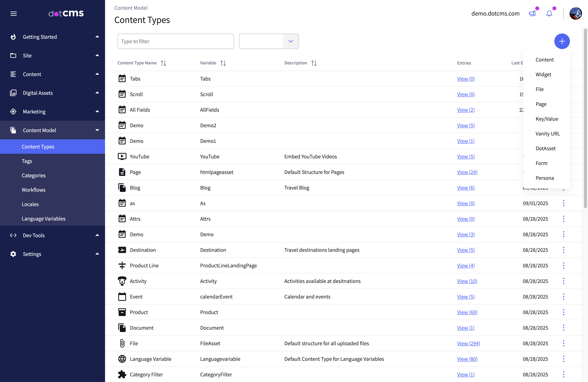
Task: Toggle the Variable column sort arrows
Action: [x=223, y=63]
